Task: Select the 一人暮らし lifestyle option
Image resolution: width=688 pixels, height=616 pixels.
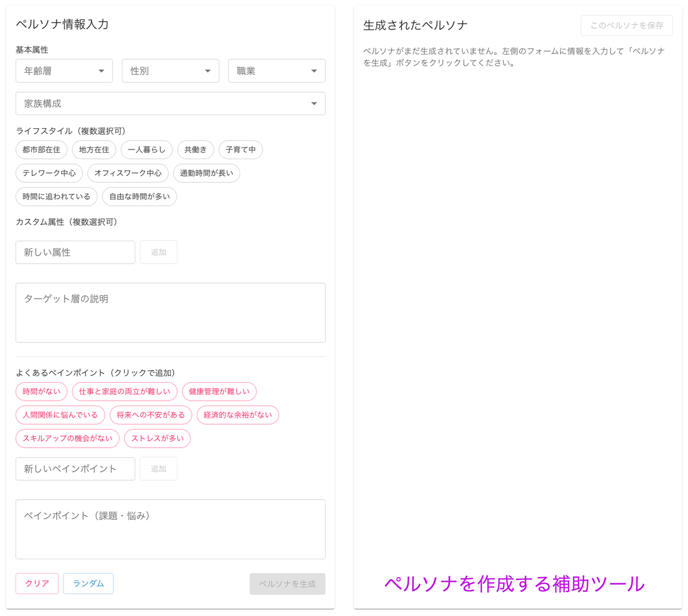Action: pos(146,150)
